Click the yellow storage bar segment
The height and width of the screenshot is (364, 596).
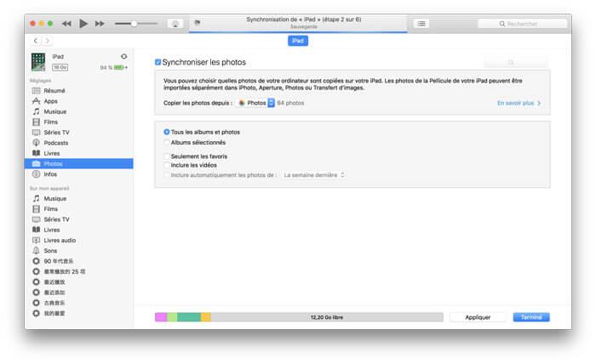[206, 317]
